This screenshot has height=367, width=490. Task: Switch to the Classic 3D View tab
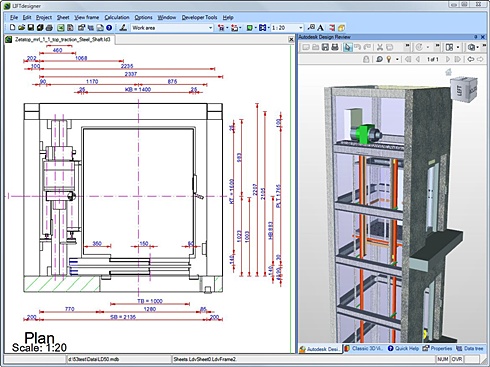(x=364, y=348)
